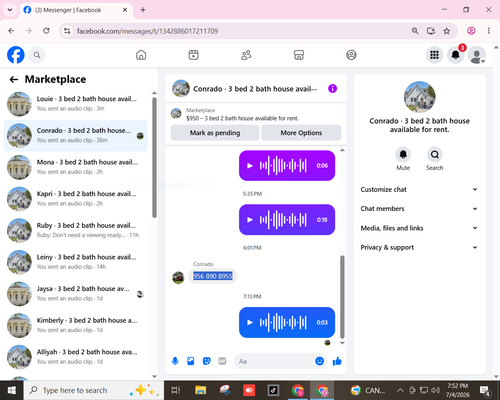
Task: Record a voice clip with microphone icon
Action: click(x=175, y=361)
